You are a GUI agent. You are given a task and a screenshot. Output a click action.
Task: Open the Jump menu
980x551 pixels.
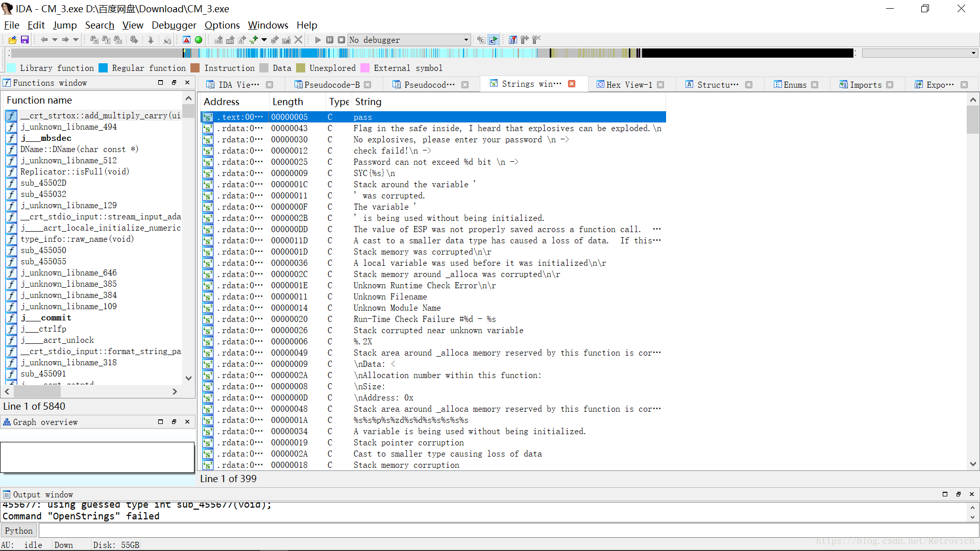65,25
